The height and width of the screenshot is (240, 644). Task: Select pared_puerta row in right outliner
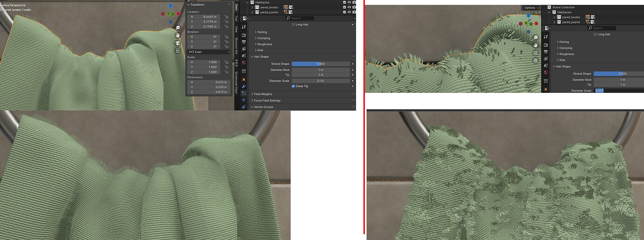pyautogui.click(x=571, y=22)
